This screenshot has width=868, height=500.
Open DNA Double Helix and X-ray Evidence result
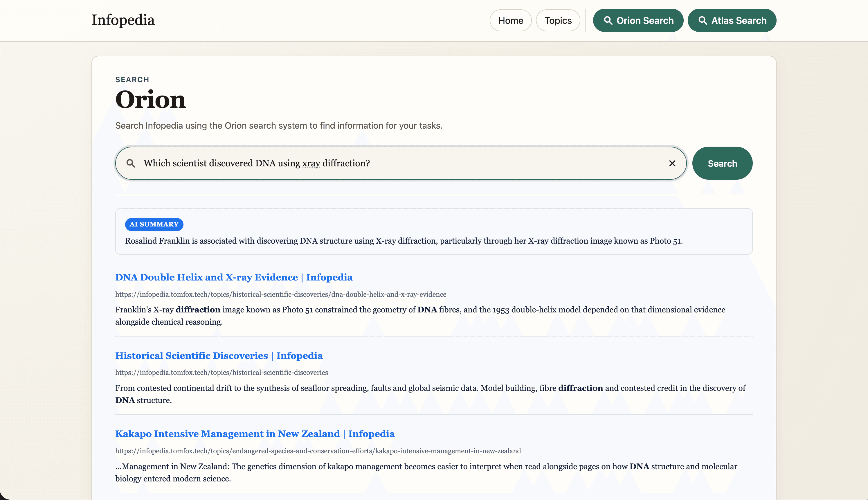(234, 277)
